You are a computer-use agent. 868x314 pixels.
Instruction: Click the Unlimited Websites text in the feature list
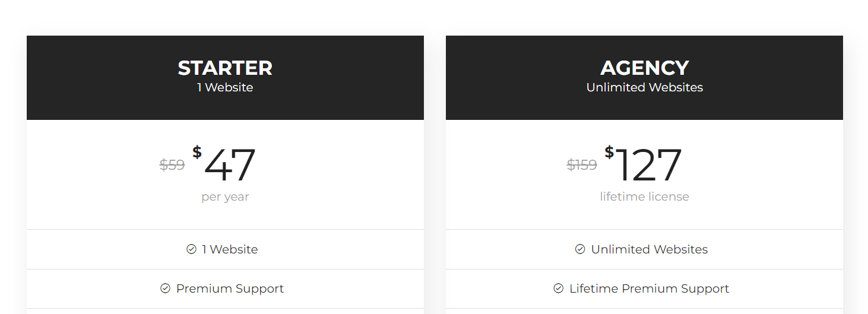point(649,249)
